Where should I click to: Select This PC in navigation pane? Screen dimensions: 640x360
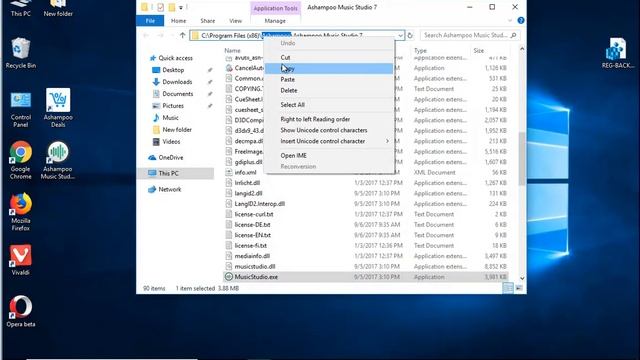tap(168, 173)
